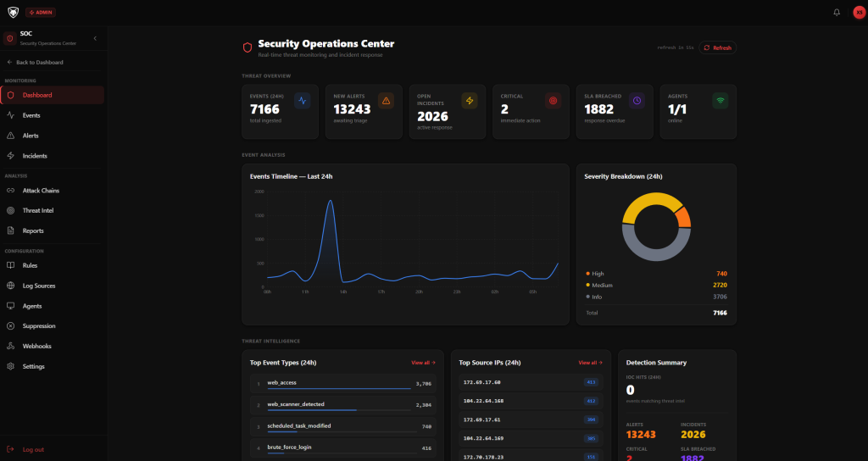Open Attack Chains page
Viewport: 868px width, 461px height.
(53, 191)
